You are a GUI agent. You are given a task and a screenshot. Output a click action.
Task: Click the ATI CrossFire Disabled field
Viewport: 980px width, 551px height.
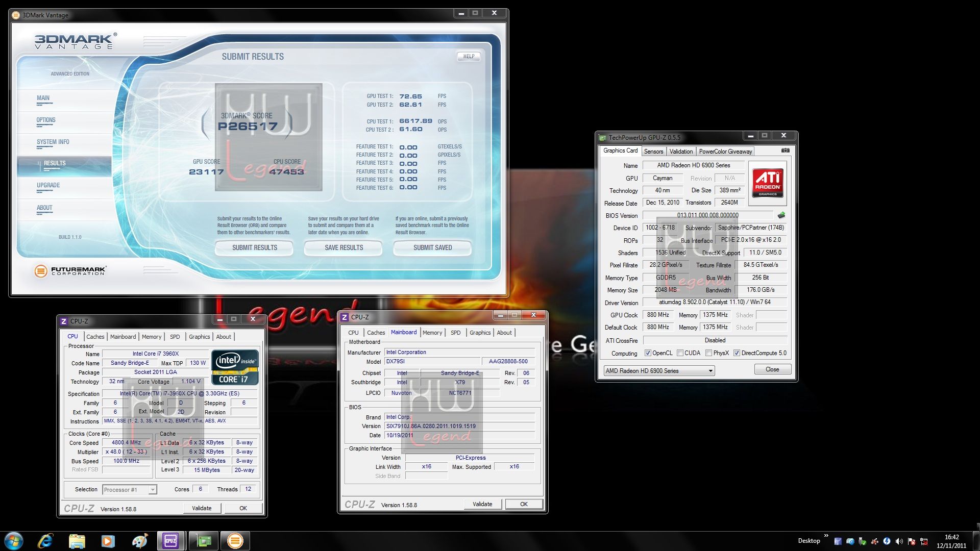click(715, 340)
